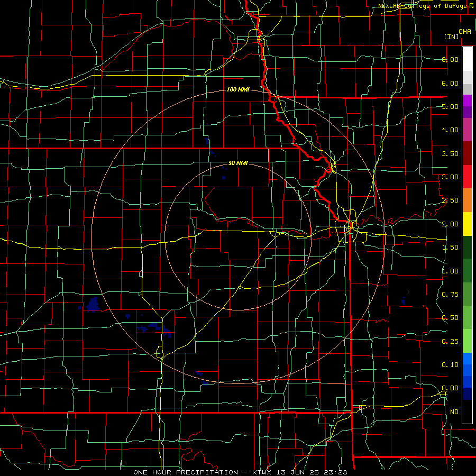Click the "2.00" legend value
Viewport: 476px width, 476px height.
pyautogui.click(x=450, y=224)
